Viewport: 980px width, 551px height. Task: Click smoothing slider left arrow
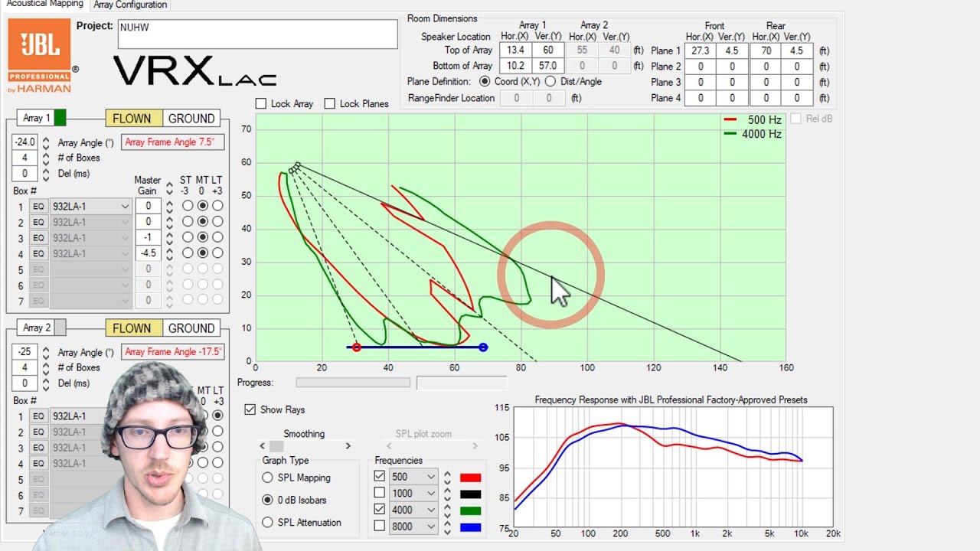pyautogui.click(x=263, y=446)
